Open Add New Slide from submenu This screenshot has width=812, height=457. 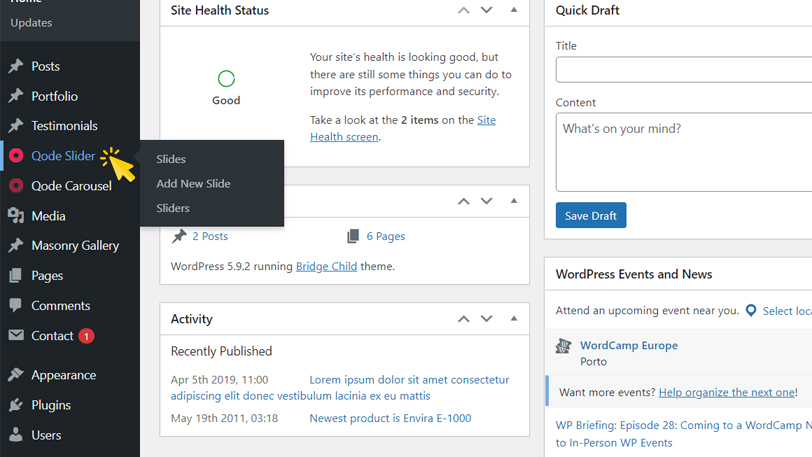tap(193, 184)
